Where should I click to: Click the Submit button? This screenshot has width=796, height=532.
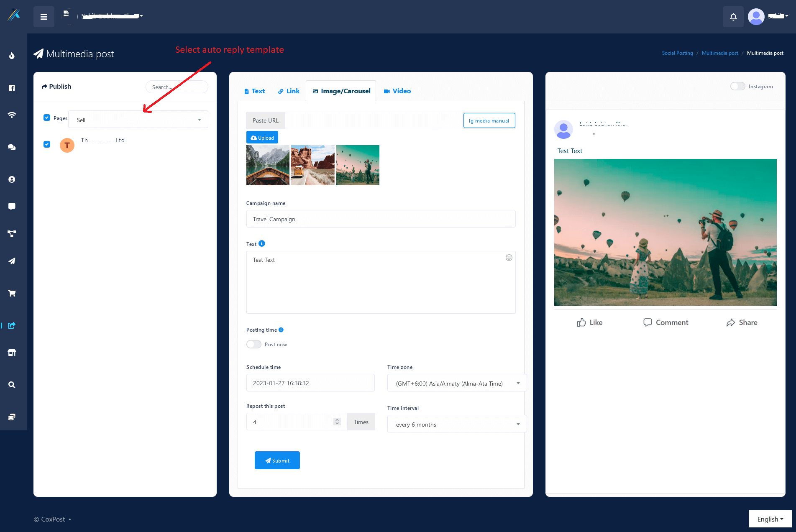tap(277, 460)
